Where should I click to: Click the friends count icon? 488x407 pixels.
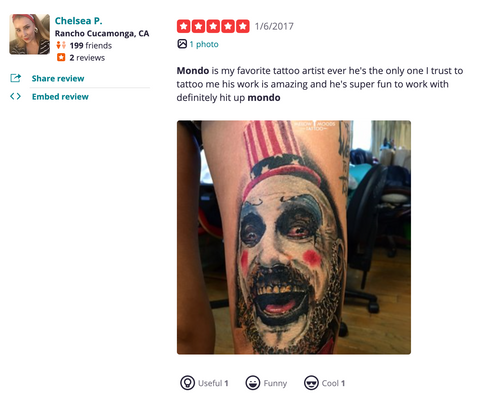[61, 45]
